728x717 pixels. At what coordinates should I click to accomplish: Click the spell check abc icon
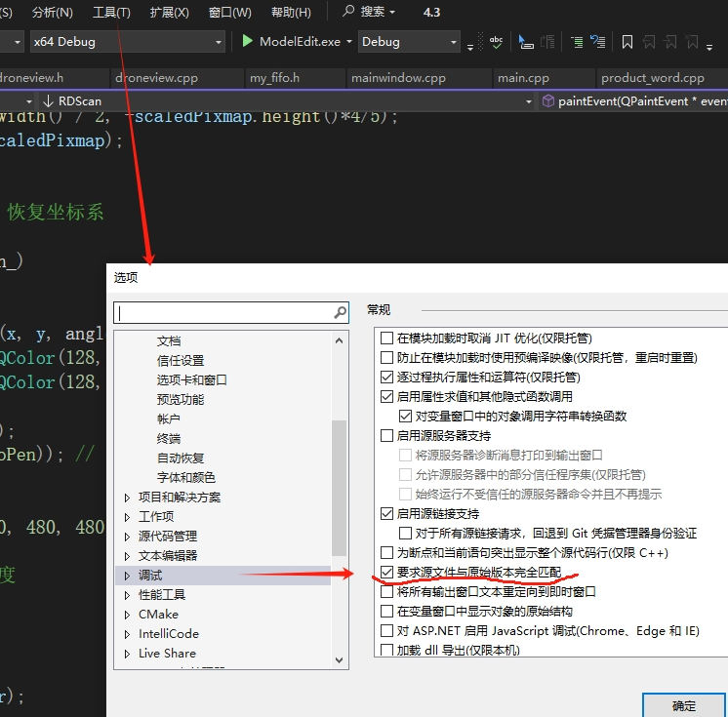[x=496, y=42]
